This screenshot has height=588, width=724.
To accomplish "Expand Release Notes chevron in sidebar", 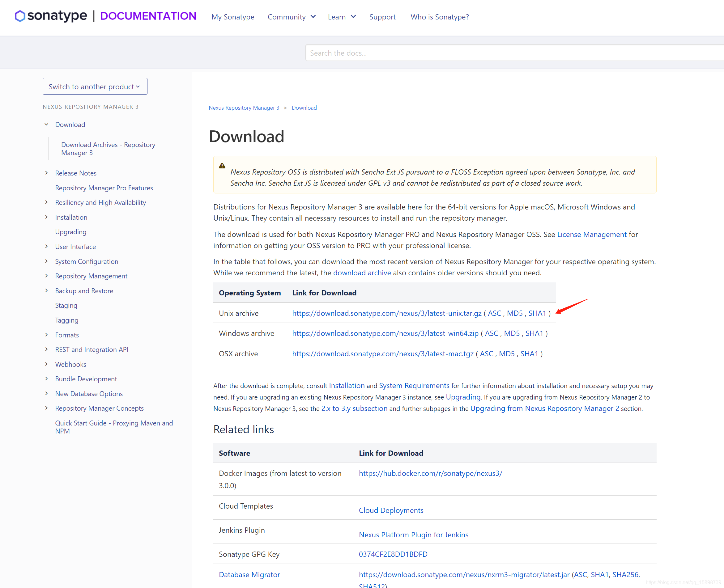I will [46, 173].
